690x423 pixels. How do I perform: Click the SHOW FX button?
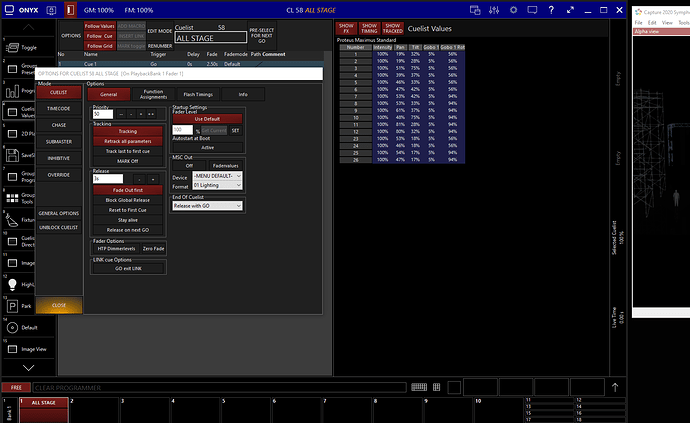[346, 29]
